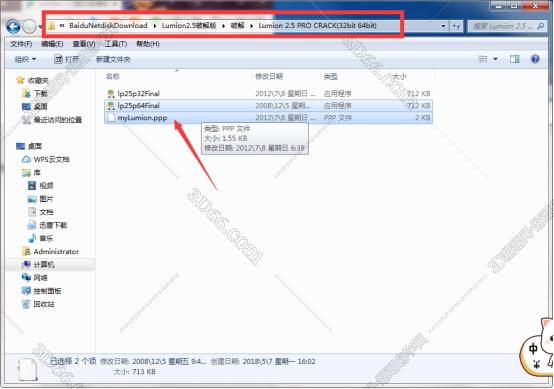
Task: Select Lumion 2.5 PRO CRACK path segment
Action: 317,25
